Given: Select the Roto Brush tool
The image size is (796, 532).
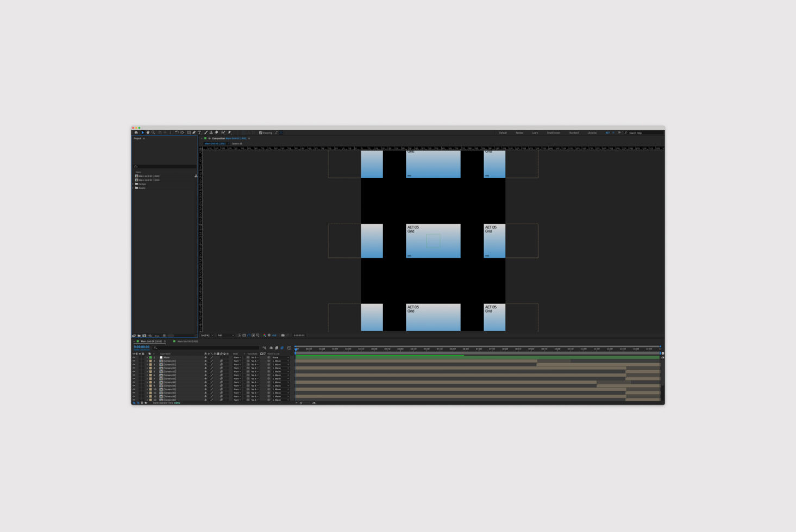Looking at the screenshot, I should [223, 132].
